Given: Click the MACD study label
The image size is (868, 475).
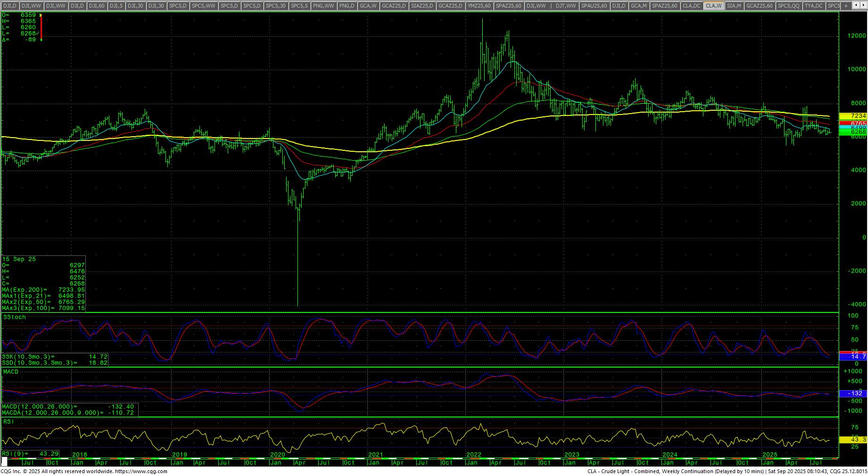Looking at the screenshot, I should 11,372.
